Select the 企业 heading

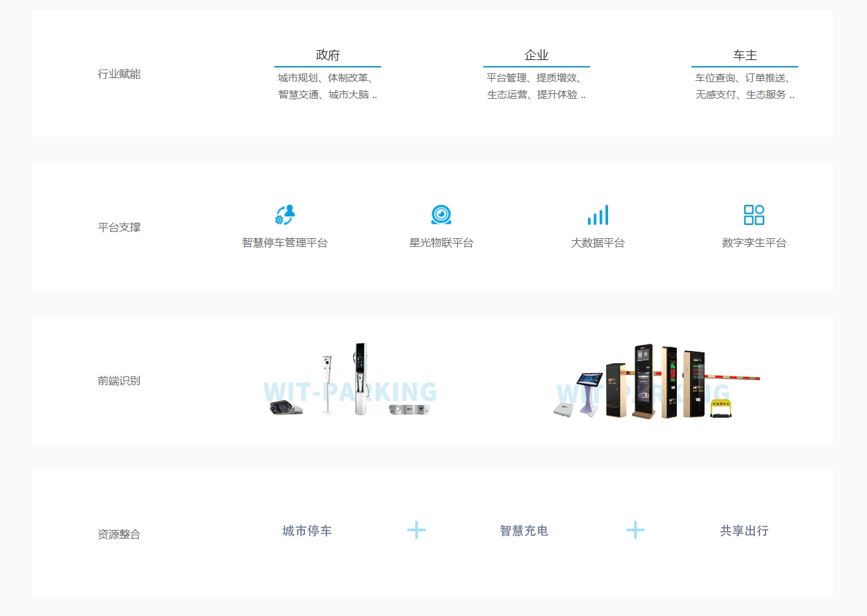tap(537, 55)
